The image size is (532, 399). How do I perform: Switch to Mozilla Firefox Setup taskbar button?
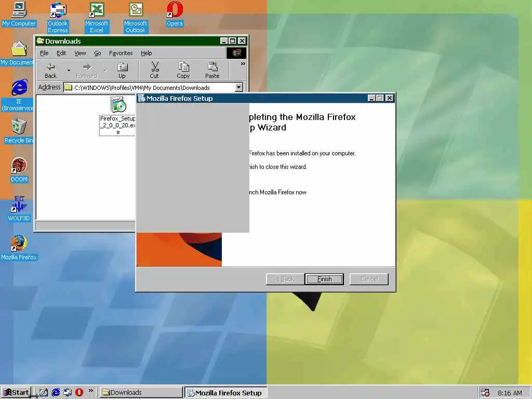point(226,393)
